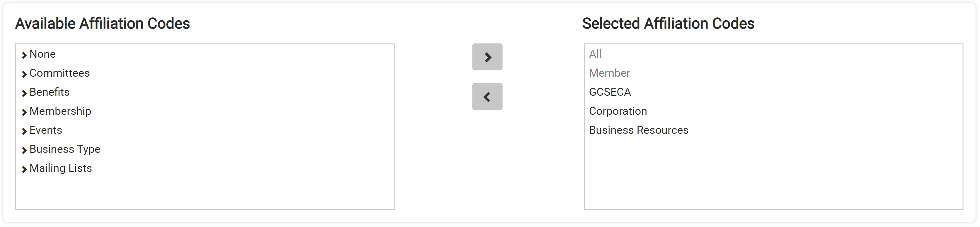Select Business Resources in selected codes
This screenshot has width=980, height=227.
(x=638, y=130)
